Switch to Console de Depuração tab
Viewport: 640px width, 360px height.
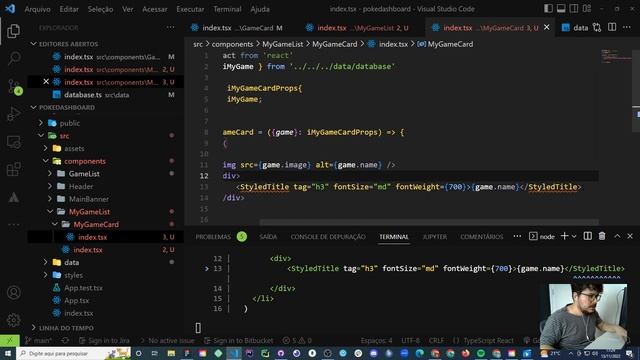pyautogui.click(x=328, y=237)
